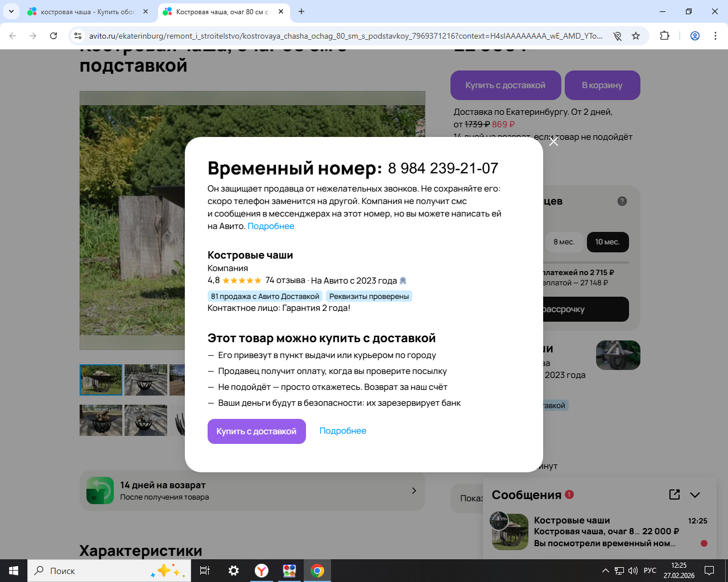Click background 'Купить с доставкой' purple button
Screen dimensions: 728x582
(x=506, y=85)
